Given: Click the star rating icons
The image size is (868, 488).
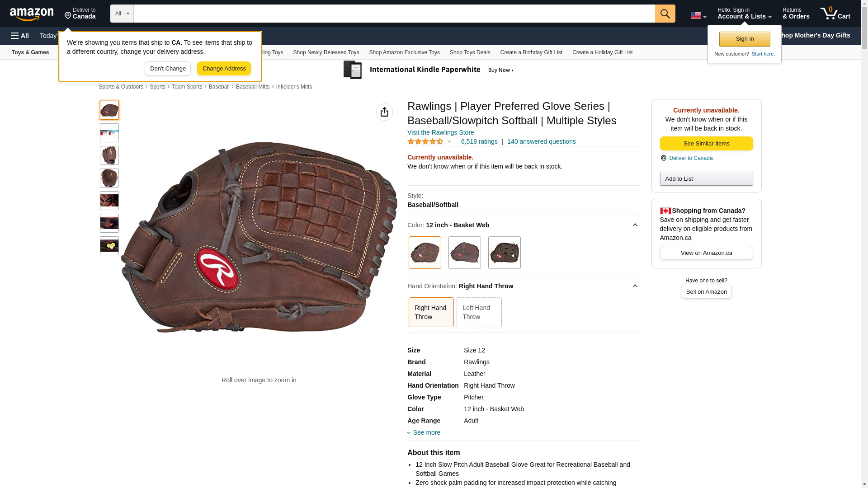Looking at the screenshot, I should click(425, 141).
